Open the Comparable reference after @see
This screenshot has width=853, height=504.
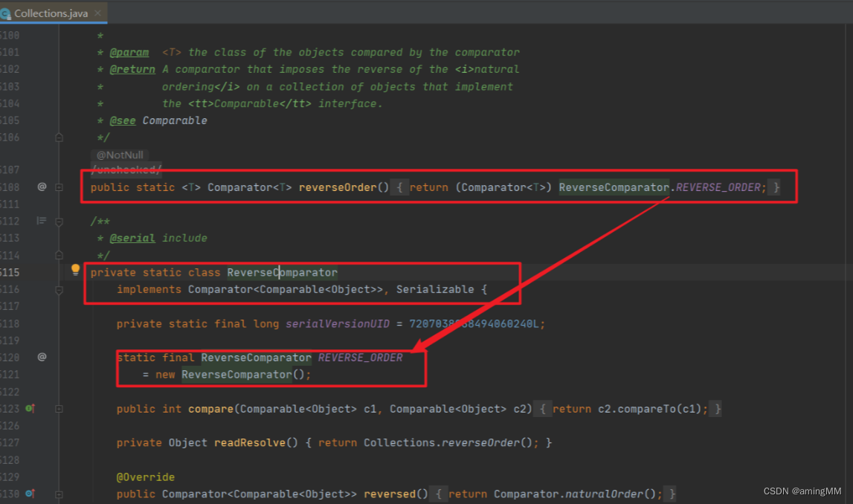[175, 120]
